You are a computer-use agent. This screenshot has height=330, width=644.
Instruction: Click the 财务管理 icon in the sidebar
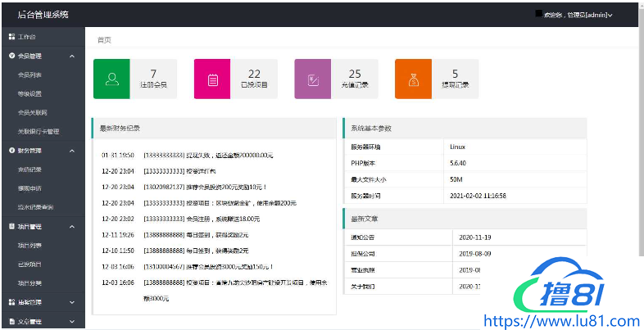pyautogui.click(x=11, y=151)
